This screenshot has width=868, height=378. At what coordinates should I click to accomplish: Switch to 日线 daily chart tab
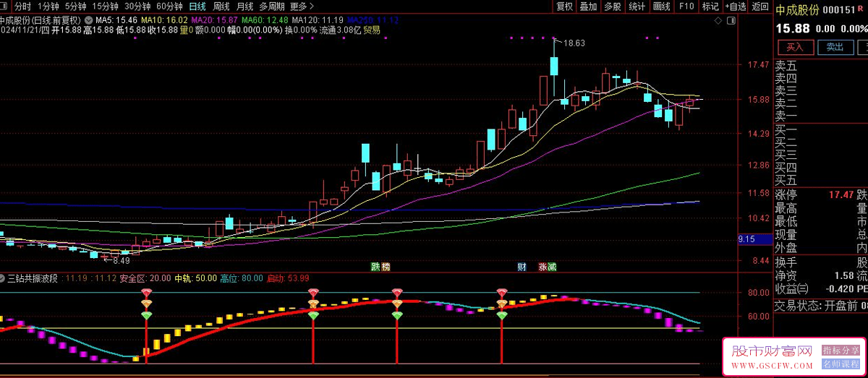tap(197, 6)
